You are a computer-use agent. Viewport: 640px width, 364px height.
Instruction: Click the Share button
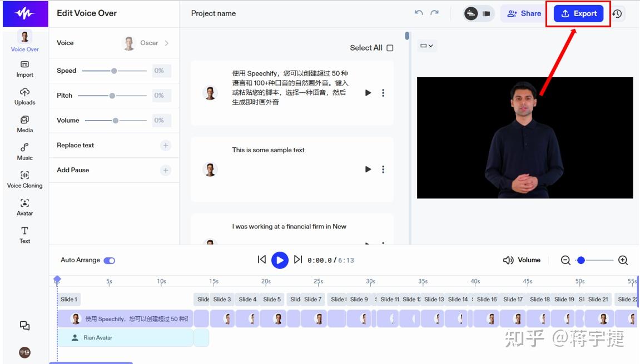coord(522,13)
